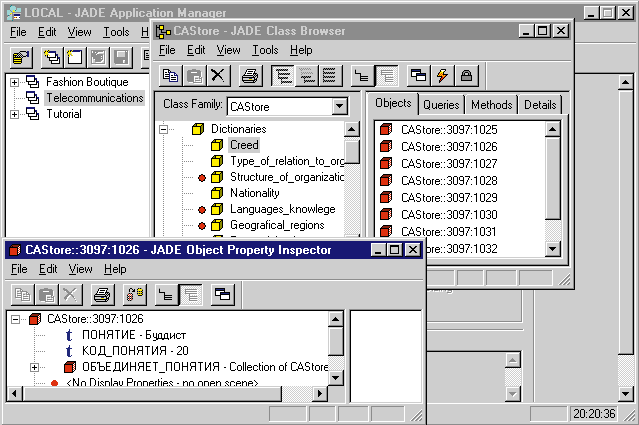Open Tools menu in Class Browser
Image resolution: width=639 pixels, height=425 pixels.
coord(265,50)
